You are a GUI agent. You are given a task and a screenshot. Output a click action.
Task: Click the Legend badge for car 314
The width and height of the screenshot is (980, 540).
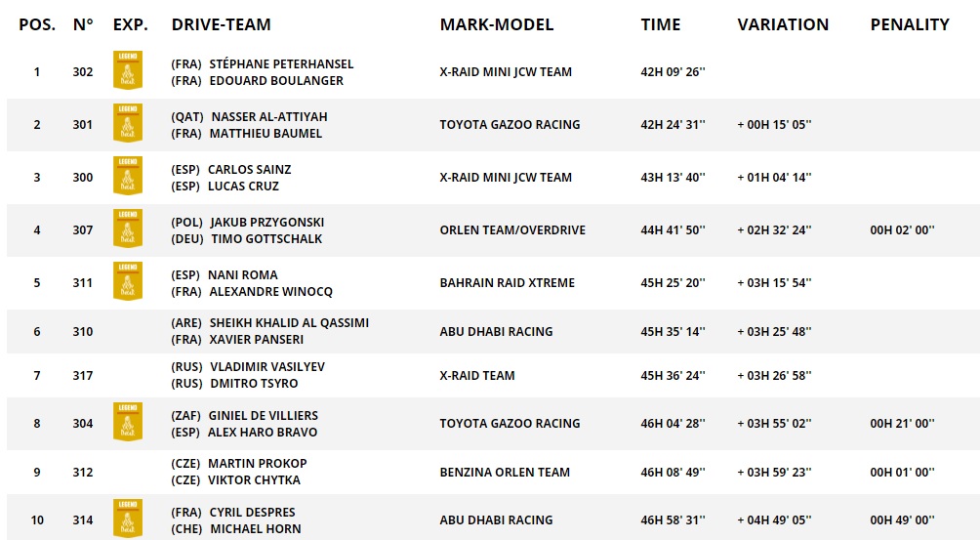[x=128, y=519]
